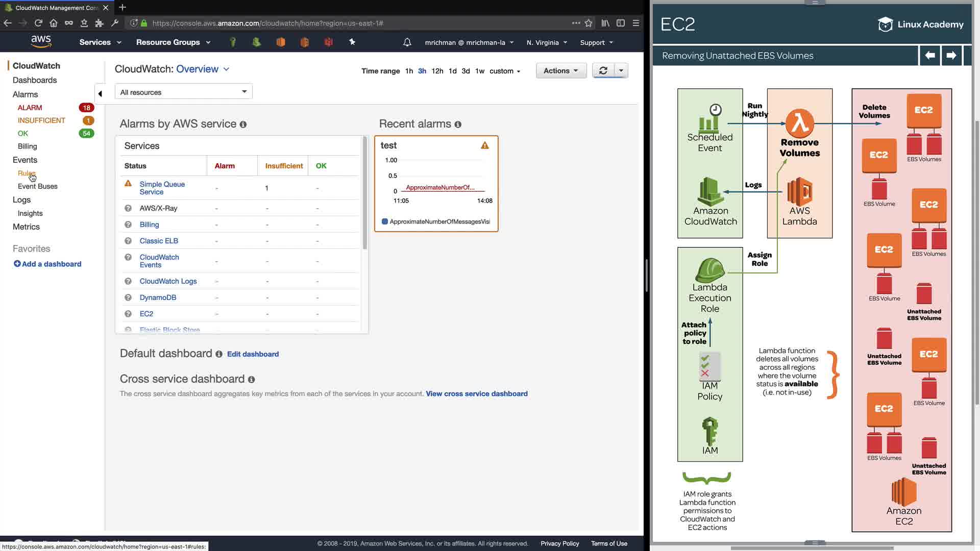Viewport: 980px width, 551px height.
Task: Open the Services menu
Action: (100, 42)
